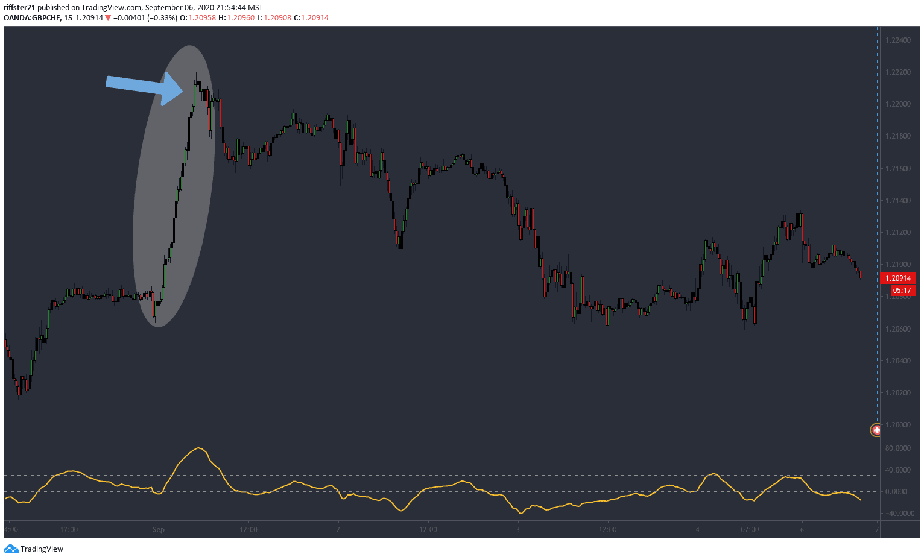Click the 07:00 time axis label
This screenshot has width=924, height=560.
pyautogui.click(x=750, y=530)
